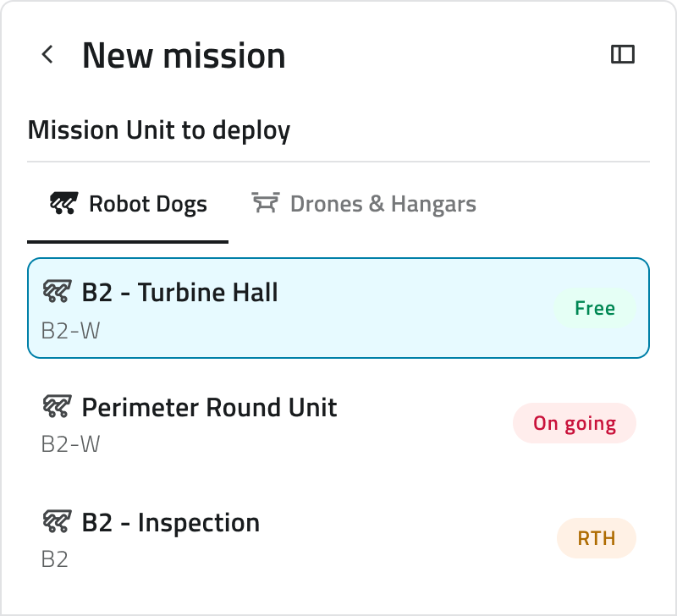Switch to the Robot Dogs tab

[x=128, y=204]
